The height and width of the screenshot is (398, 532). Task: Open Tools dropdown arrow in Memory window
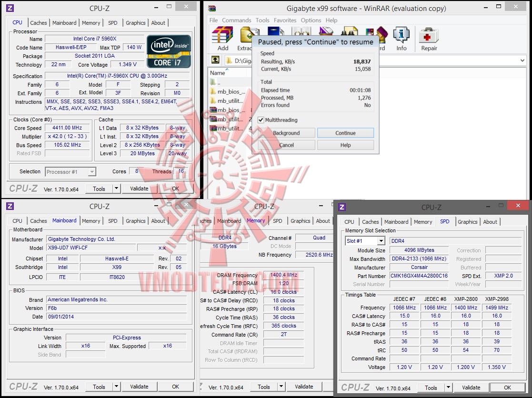[281, 387]
